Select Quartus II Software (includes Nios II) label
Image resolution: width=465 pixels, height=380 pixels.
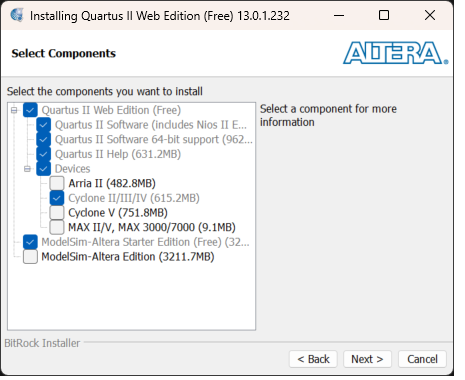click(151, 125)
